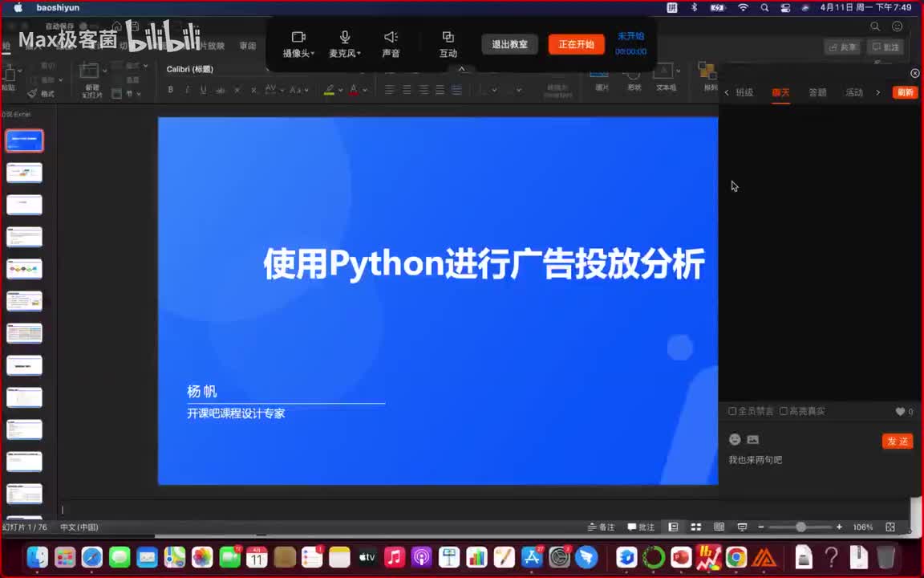Open the interaction (互动) tools
This screenshot has width=924, height=578.
coord(448,43)
